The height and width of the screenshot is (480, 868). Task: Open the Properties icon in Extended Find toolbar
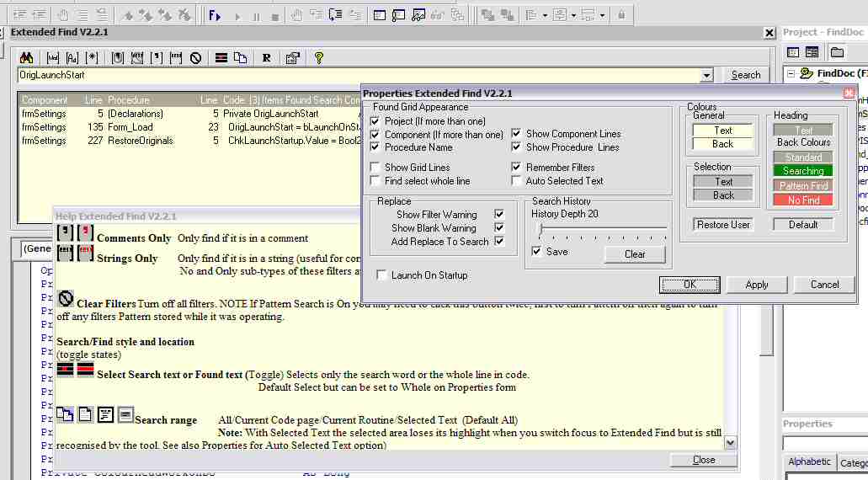pyautogui.click(x=292, y=58)
